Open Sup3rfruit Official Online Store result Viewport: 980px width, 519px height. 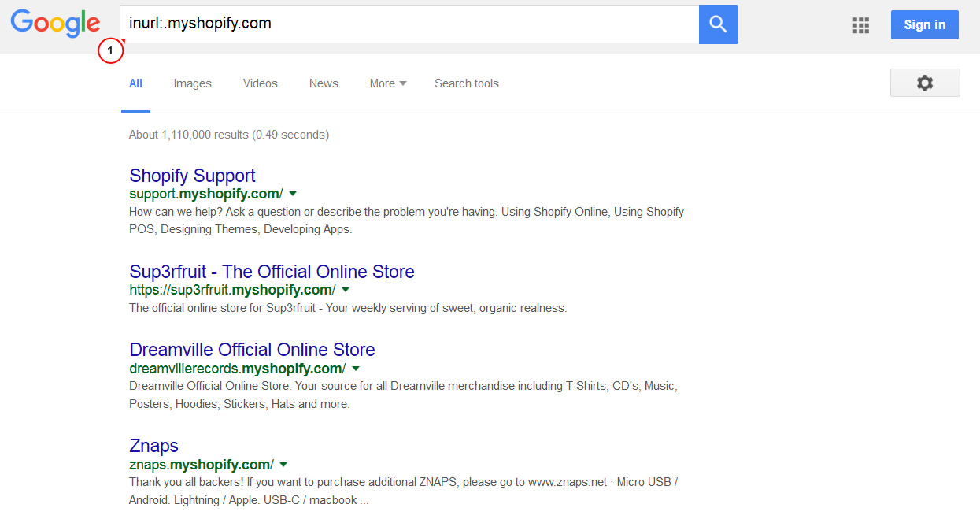[x=272, y=272]
